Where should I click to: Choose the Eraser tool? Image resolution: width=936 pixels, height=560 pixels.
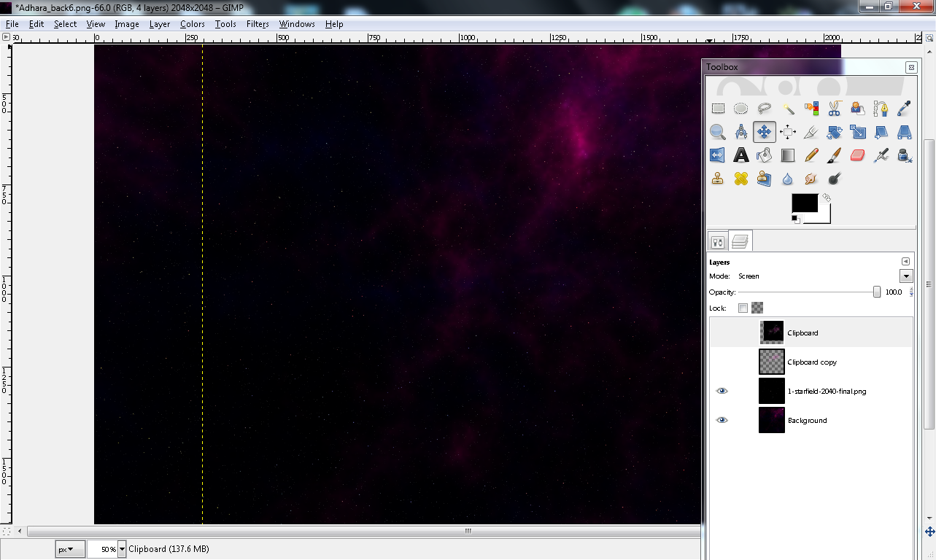pos(858,155)
